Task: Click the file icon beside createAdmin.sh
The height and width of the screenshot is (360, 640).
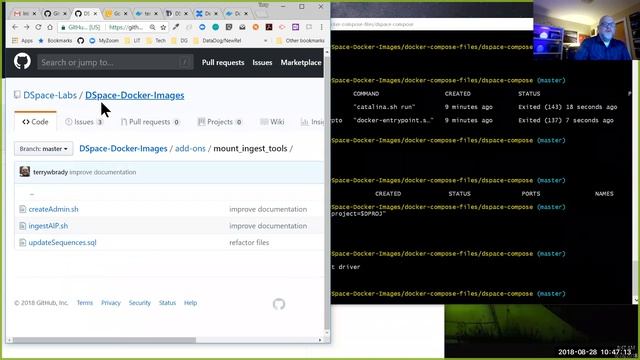Action: tap(22, 209)
